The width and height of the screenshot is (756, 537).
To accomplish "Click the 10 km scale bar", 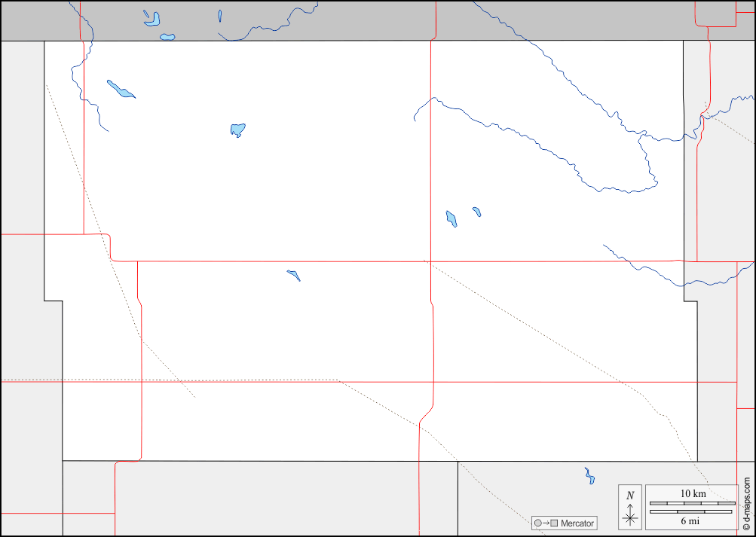I will coord(692,502).
